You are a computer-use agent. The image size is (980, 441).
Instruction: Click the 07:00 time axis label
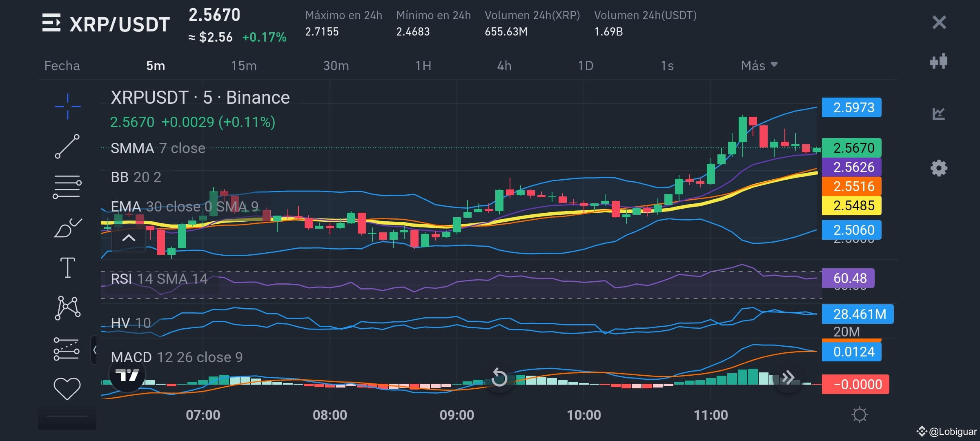[x=203, y=415]
